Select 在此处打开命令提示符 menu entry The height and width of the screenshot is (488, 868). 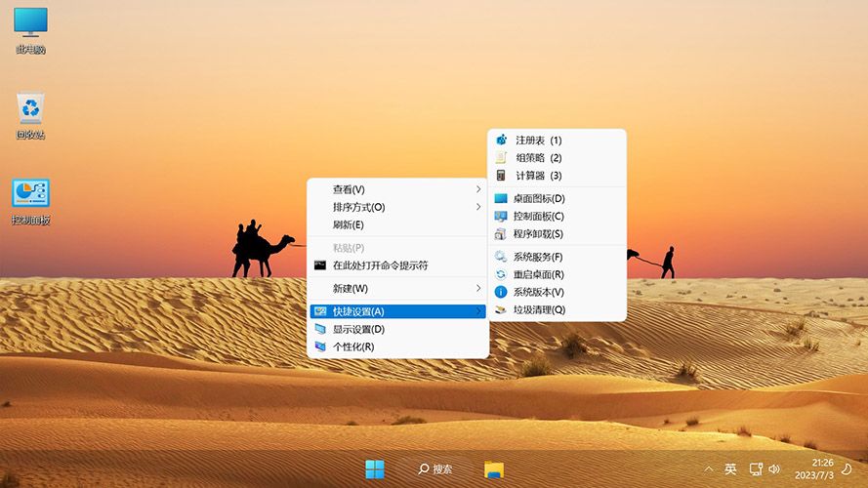tap(397, 265)
